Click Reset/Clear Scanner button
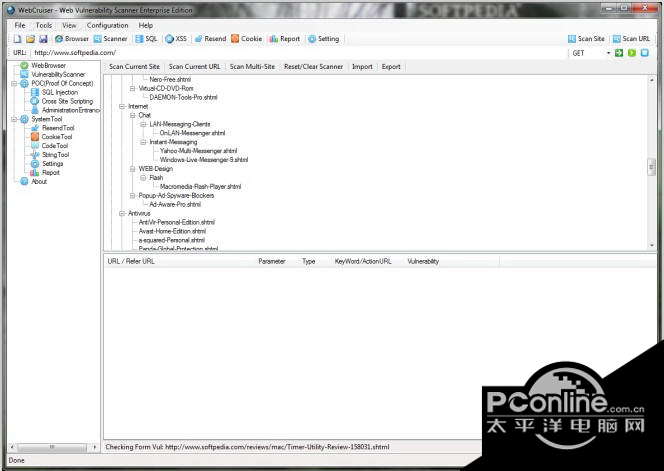The width and height of the screenshot is (664, 471). (313, 67)
